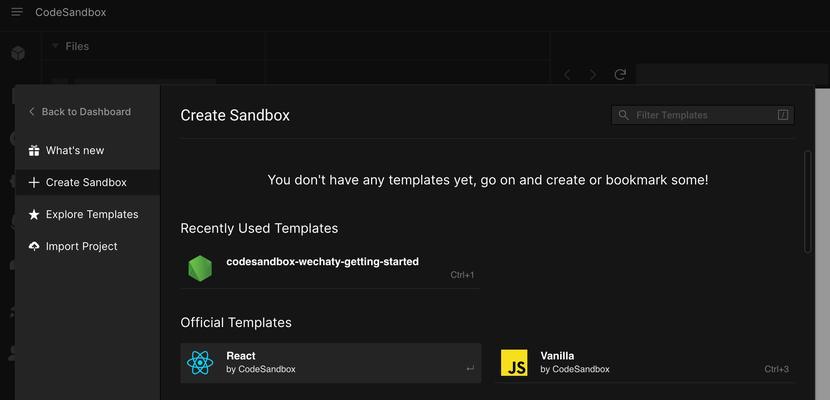Open the hamburger menu next to CodeSandbox
Image resolution: width=830 pixels, height=400 pixels.
point(17,12)
